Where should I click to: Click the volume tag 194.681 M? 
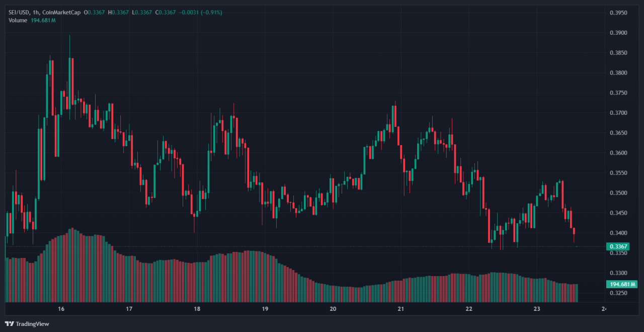pyautogui.click(x=622, y=285)
